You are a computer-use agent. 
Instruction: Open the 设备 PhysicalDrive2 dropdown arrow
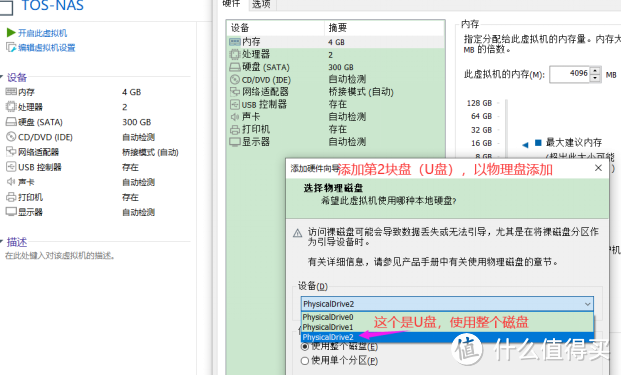point(588,304)
